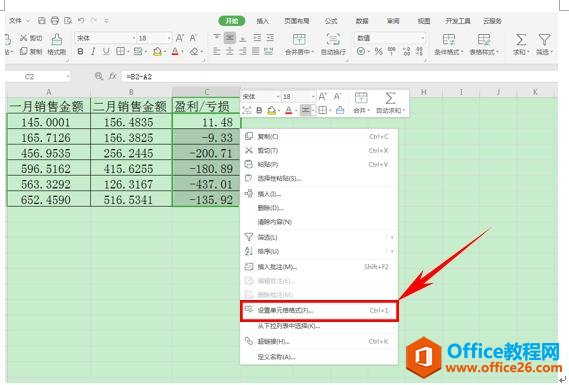
Task: Switch to the Data (数据) tab
Action: coord(362,21)
